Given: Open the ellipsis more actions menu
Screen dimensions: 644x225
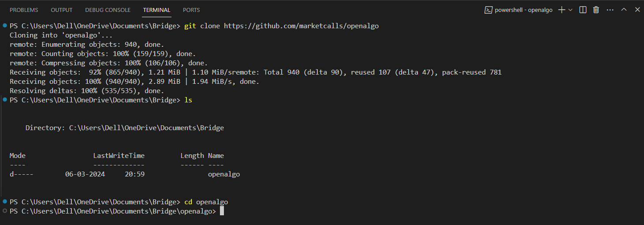Looking at the screenshot, I should 610,10.
